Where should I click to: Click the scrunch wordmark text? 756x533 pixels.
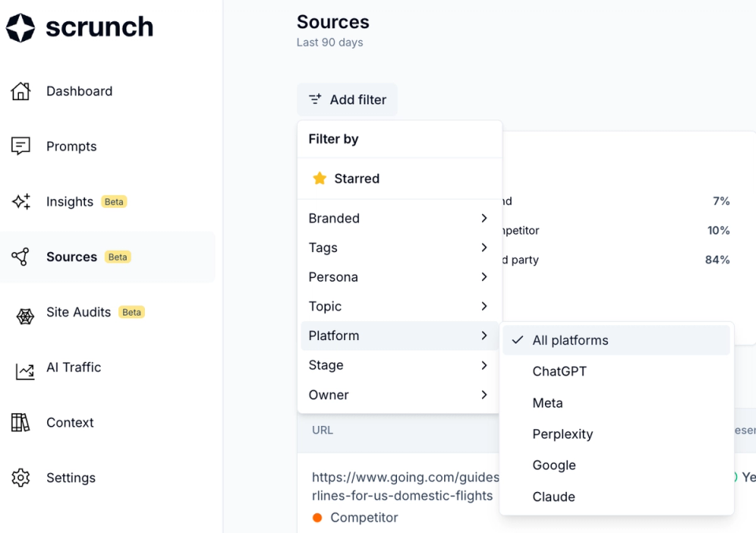tap(99, 27)
